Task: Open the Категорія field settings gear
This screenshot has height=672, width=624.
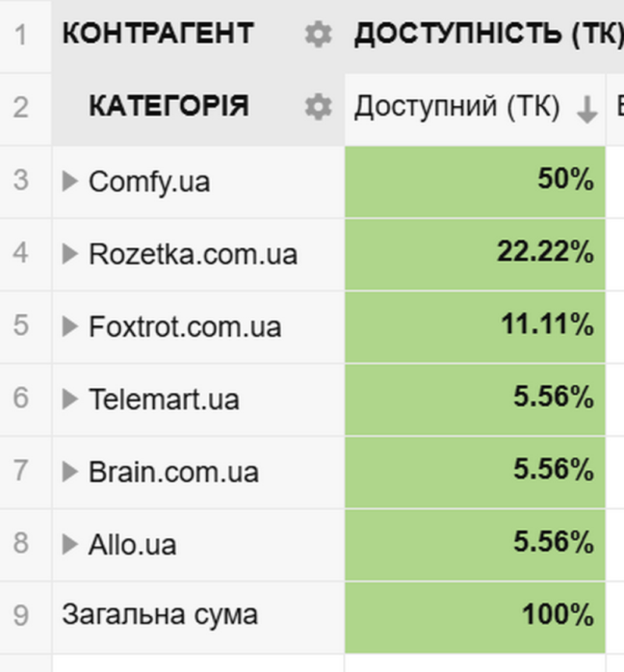Action: click(x=318, y=107)
